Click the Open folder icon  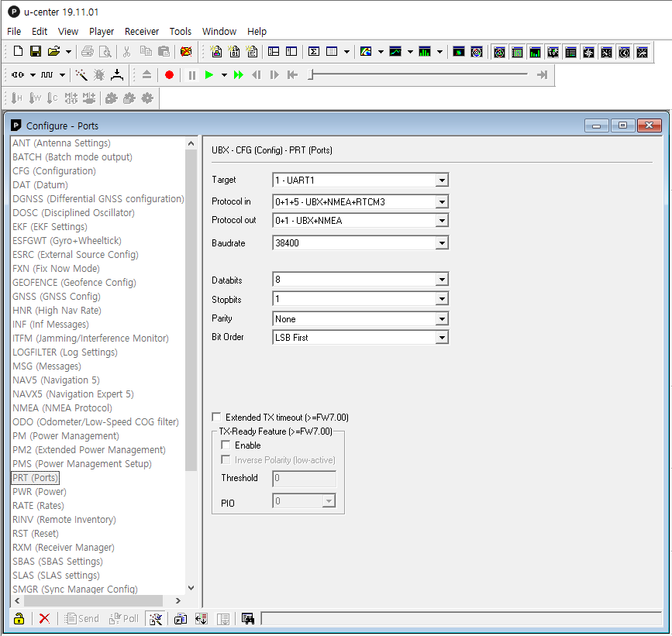[x=54, y=51]
